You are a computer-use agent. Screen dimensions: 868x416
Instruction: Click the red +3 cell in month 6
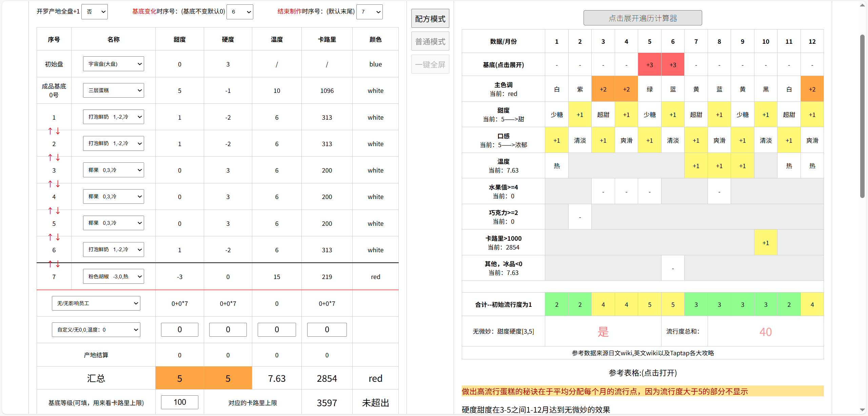[673, 65]
